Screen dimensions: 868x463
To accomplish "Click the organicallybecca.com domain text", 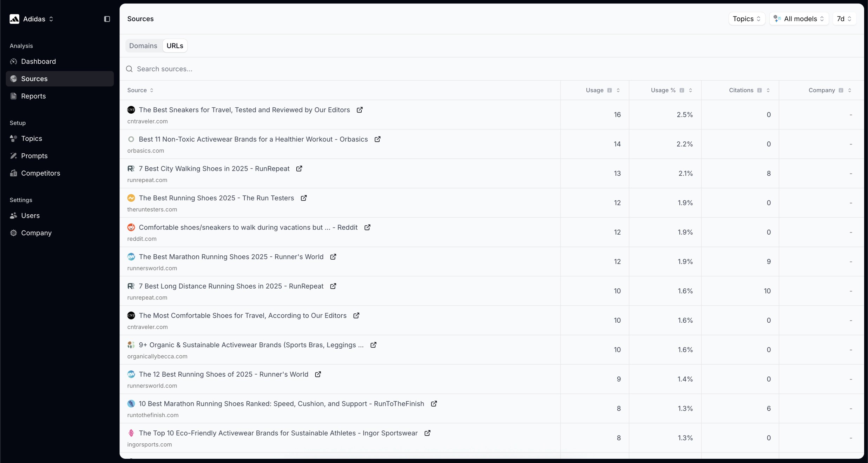I will click(157, 356).
